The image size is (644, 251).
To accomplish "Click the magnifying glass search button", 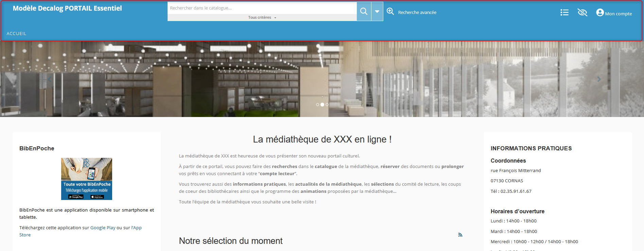I will pyautogui.click(x=364, y=11).
